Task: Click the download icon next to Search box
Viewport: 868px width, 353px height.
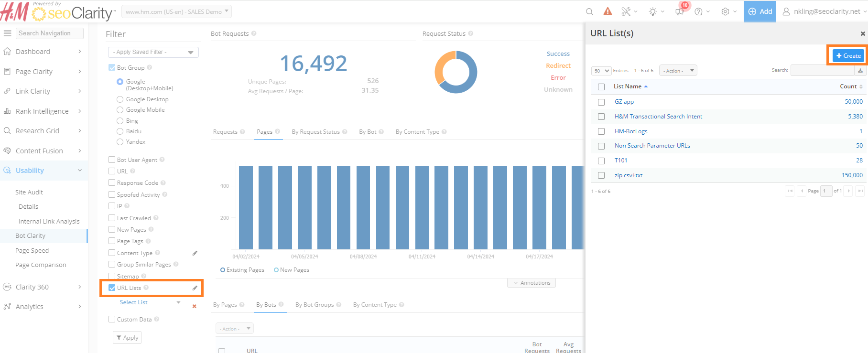Action: pos(860,71)
